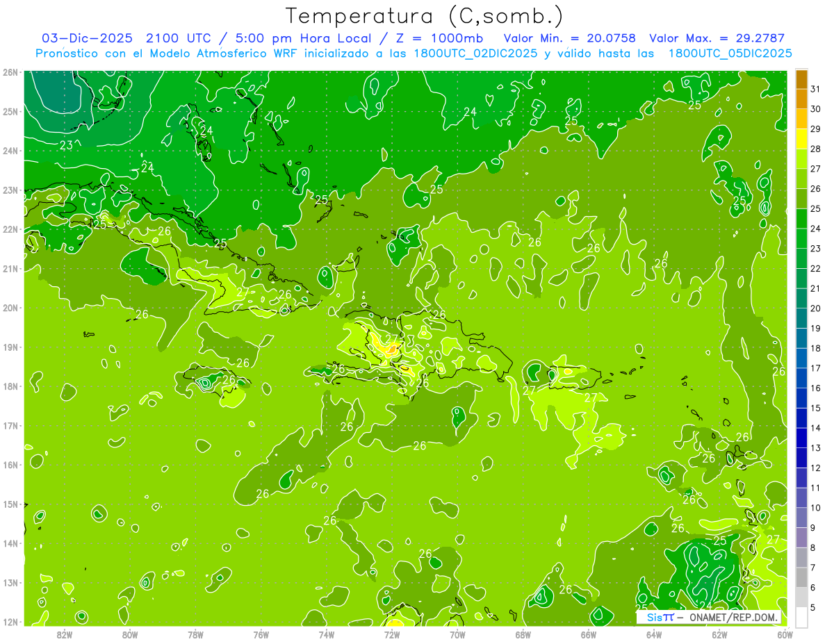834x644 pixels.
Task: Click the '76W' longitude axis label
Action: (x=261, y=634)
